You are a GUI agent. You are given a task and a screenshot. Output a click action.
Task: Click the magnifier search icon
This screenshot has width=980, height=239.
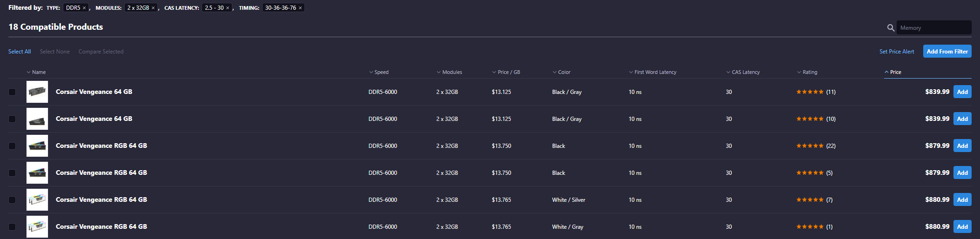pos(891,28)
